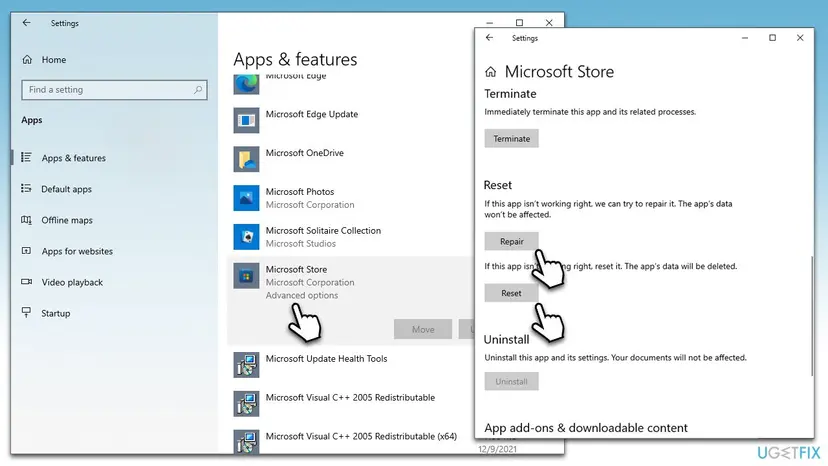The width and height of the screenshot is (828, 466).
Task: Click the Video playback camera icon
Action: point(26,282)
